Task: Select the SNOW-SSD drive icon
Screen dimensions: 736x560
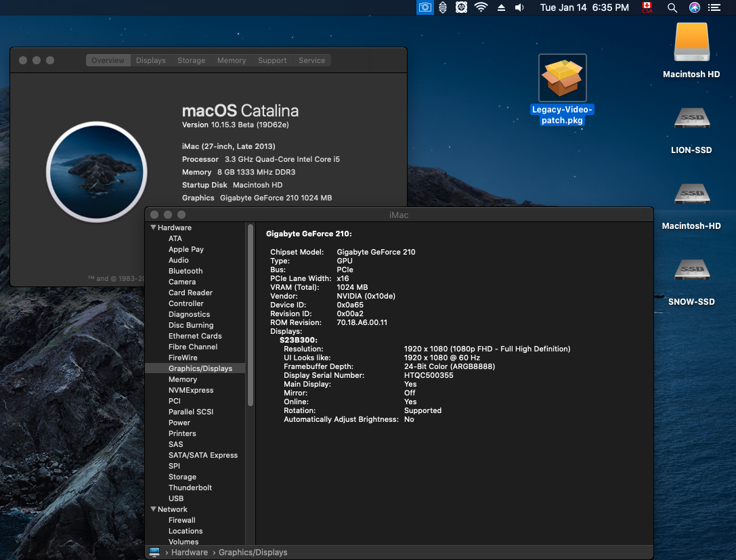Action: (692, 270)
